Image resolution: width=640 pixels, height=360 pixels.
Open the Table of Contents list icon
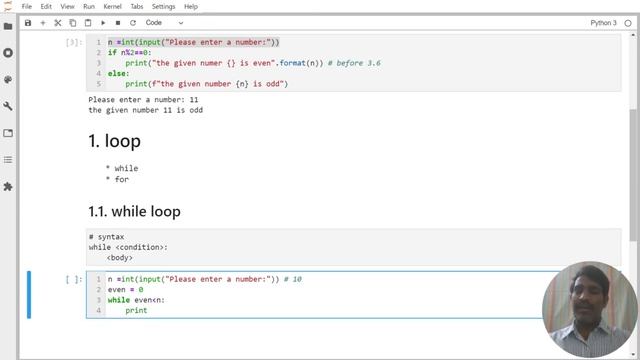8,160
